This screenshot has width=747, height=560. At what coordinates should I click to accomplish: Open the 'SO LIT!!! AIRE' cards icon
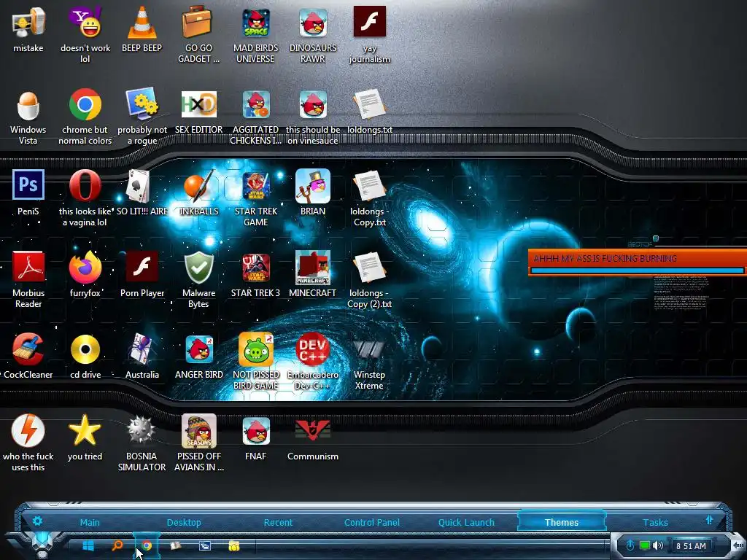click(x=138, y=187)
